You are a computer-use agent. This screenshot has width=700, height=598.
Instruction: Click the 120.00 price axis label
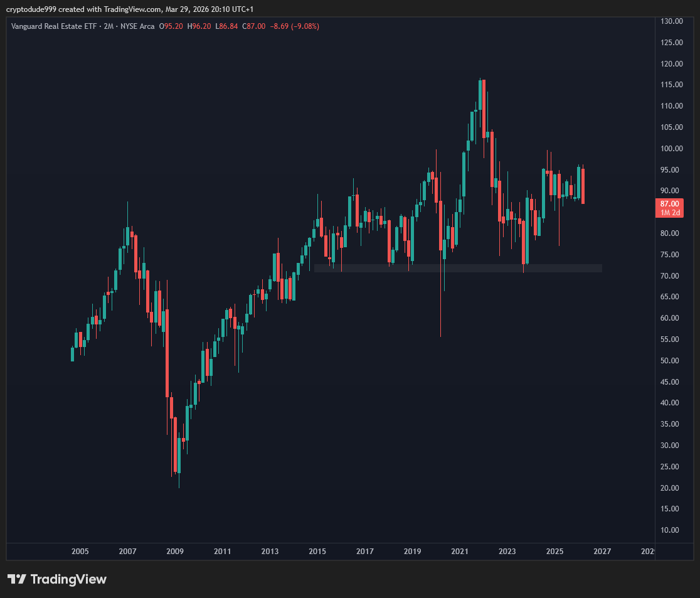671,64
